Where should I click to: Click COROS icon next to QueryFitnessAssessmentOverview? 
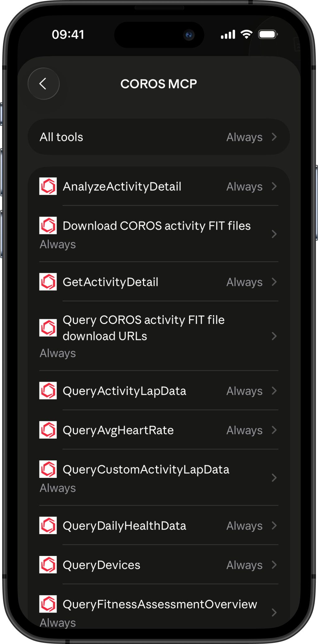click(x=48, y=604)
